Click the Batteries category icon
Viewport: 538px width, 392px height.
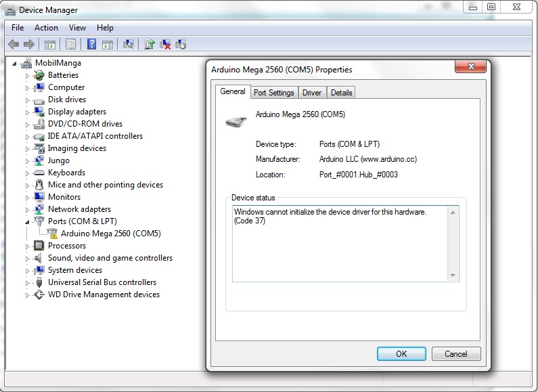pyautogui.click(x=39, y=75)
